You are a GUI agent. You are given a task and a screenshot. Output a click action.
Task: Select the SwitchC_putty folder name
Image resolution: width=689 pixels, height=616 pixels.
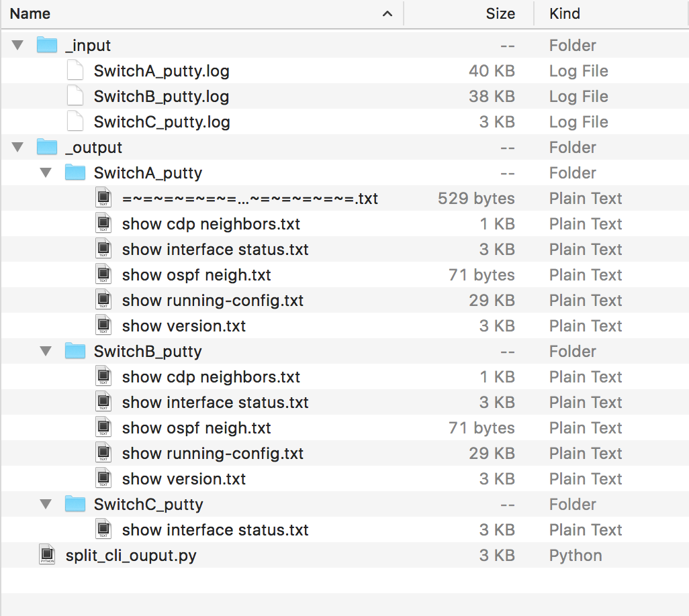[x=148, y=505]
